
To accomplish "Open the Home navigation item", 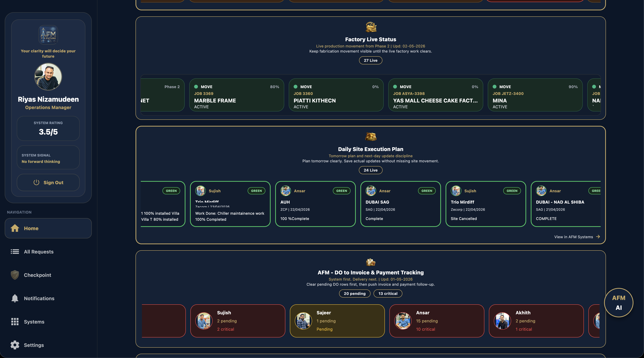I will 48,228.
